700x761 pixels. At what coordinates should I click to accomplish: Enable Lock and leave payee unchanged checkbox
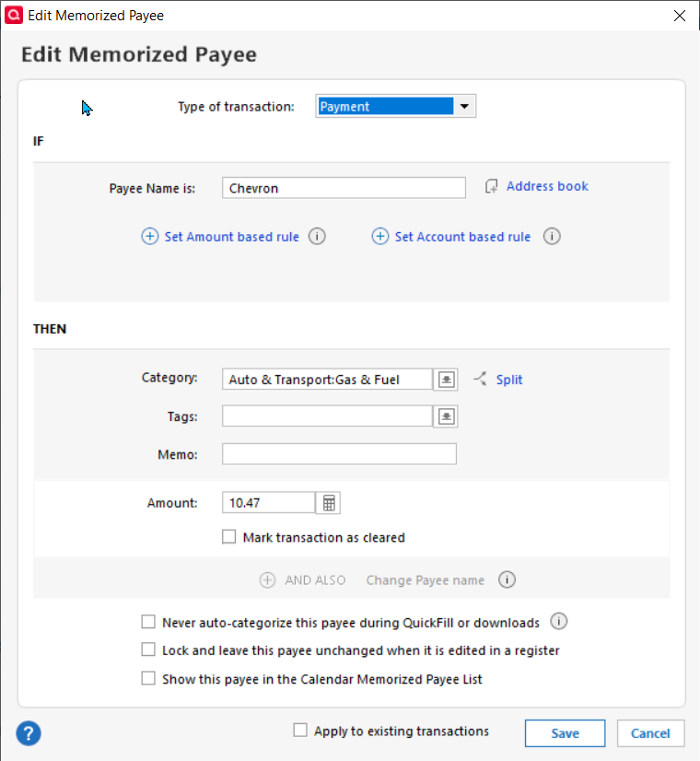coord(148,650)
